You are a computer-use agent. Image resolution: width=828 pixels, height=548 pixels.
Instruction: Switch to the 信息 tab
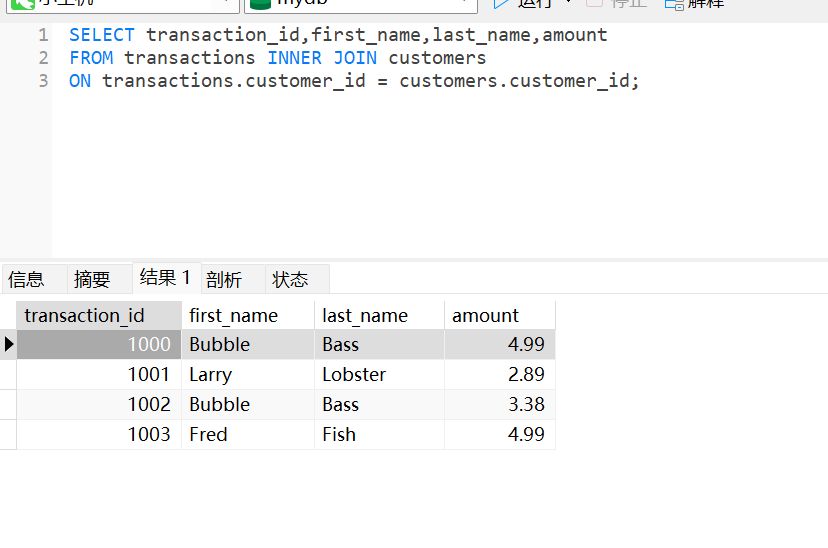coord(27,280)
